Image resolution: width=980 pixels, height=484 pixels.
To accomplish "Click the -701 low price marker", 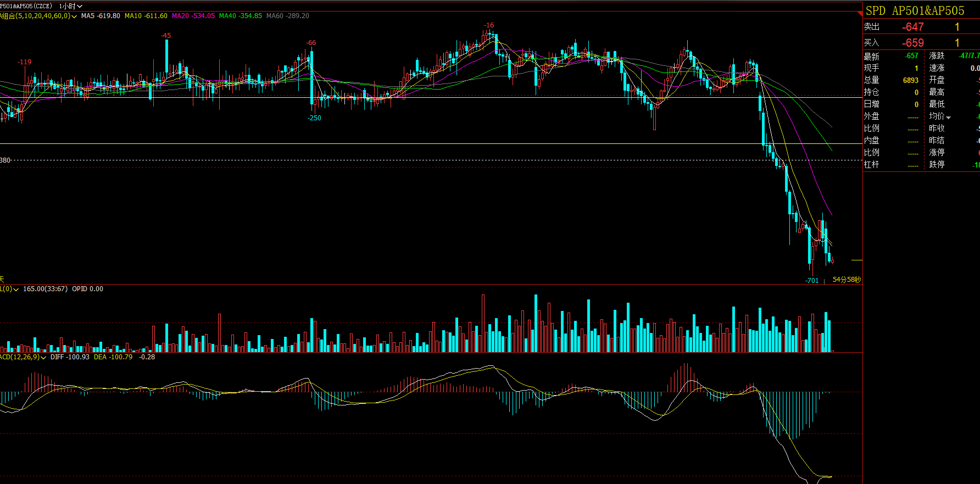I will [812, 281].
